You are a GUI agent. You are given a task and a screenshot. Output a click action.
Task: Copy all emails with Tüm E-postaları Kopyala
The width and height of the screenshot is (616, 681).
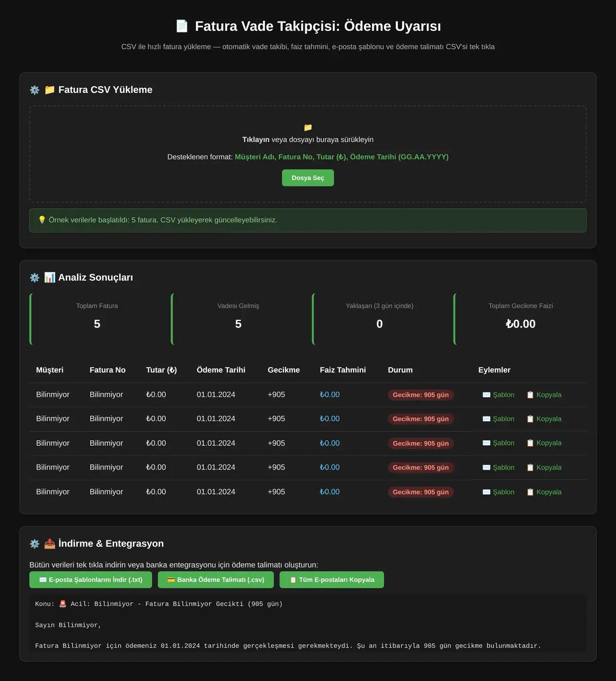pos(332,579)
